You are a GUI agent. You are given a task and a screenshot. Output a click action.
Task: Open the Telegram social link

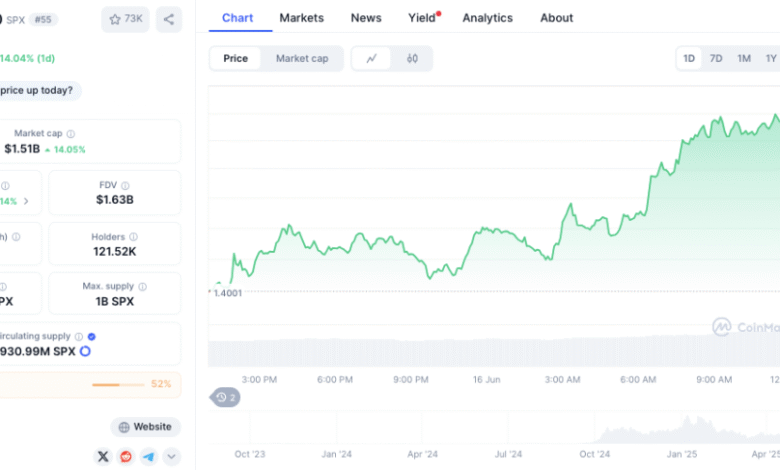[x=149, y=456]
